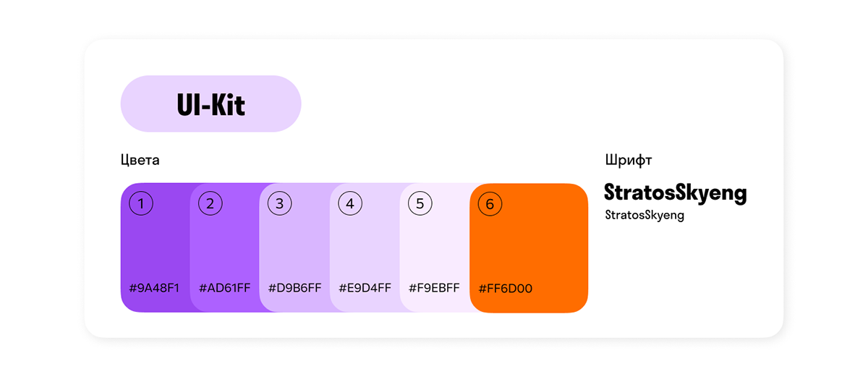Select the circled number 3 badge
Image resolution: width=868 pixels, height=377 pixels.
click(x=280, y=204)
